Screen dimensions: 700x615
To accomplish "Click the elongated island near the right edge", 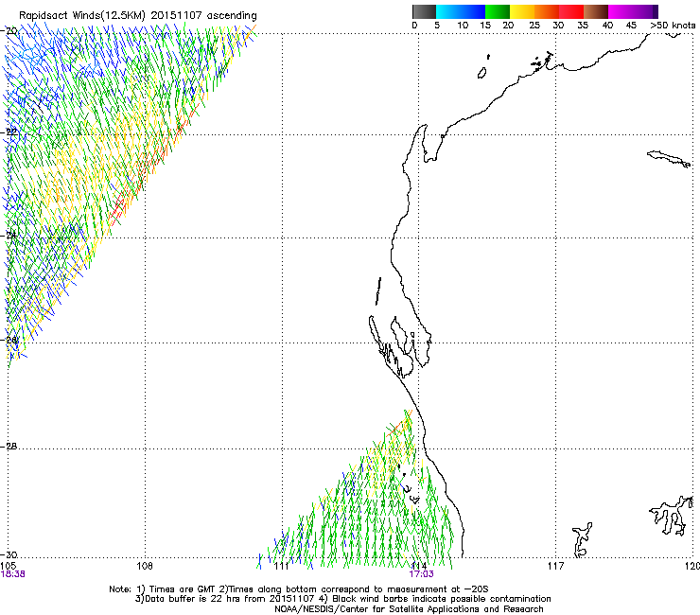I will (669, 159).
